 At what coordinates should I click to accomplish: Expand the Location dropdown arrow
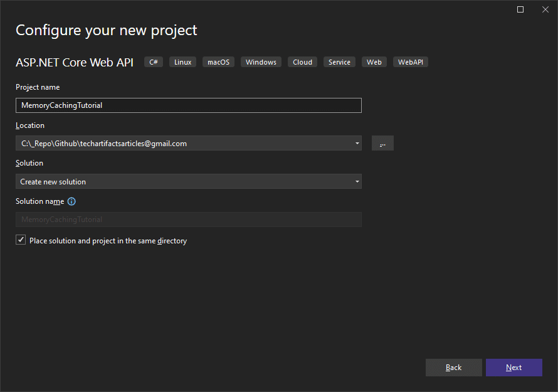357,143
